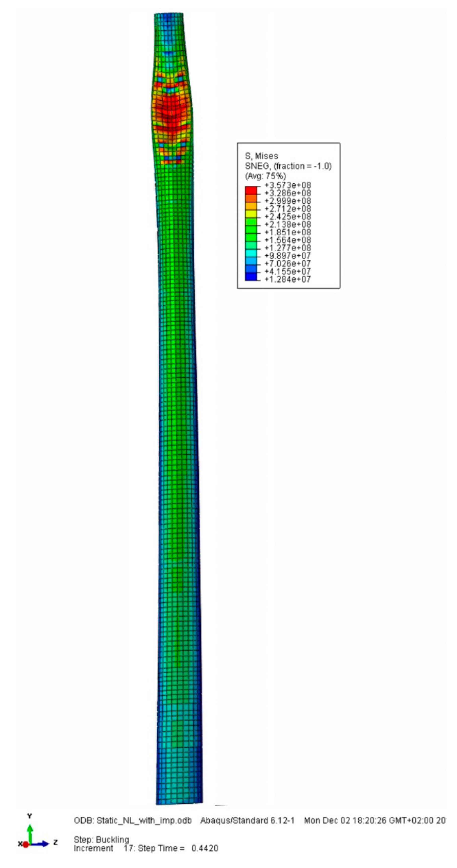Click the top end of the column mesh
The width and height of the screenshot is (457, 868).
(169, 14)
